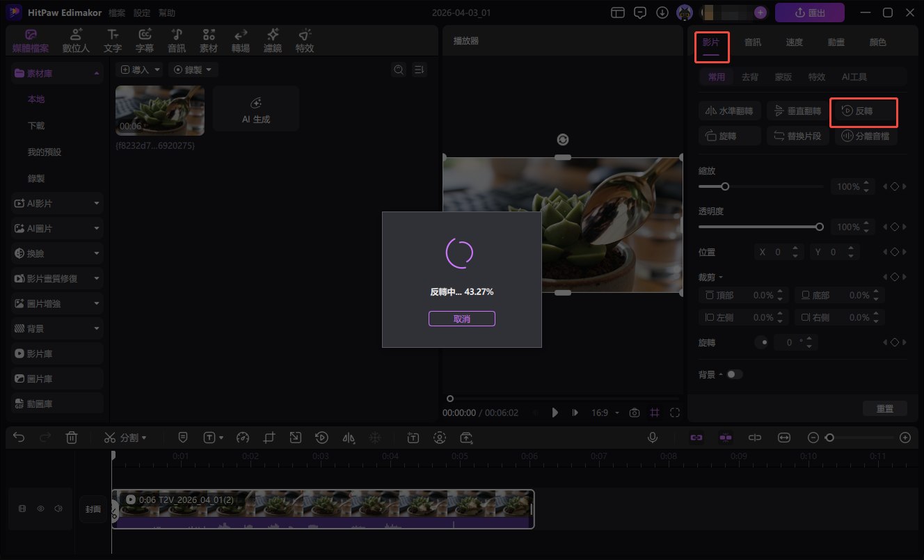924x560 pixels.
Task: Open the 檔案 menu
Action: pyautogui.click(x=118, y=13)
